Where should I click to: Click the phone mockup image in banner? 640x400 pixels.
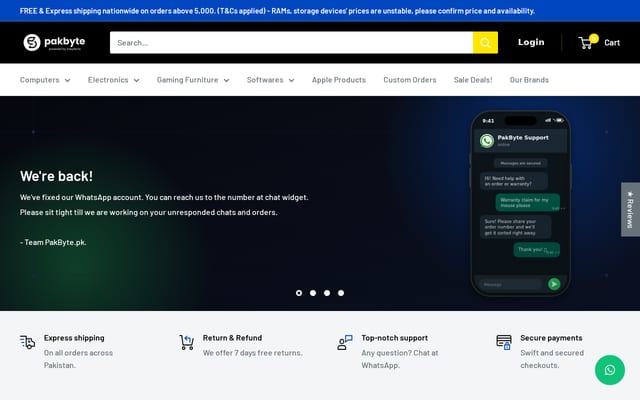coord(520,203)
